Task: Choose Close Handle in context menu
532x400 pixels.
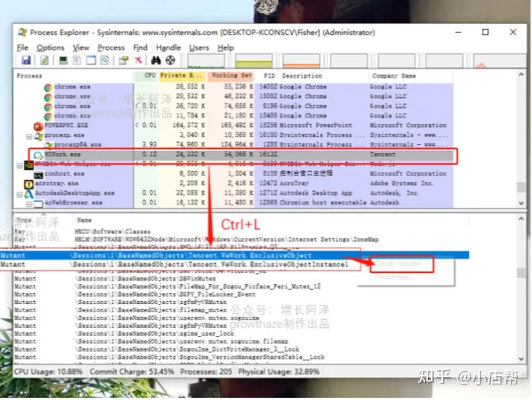Action: (398, 263)
